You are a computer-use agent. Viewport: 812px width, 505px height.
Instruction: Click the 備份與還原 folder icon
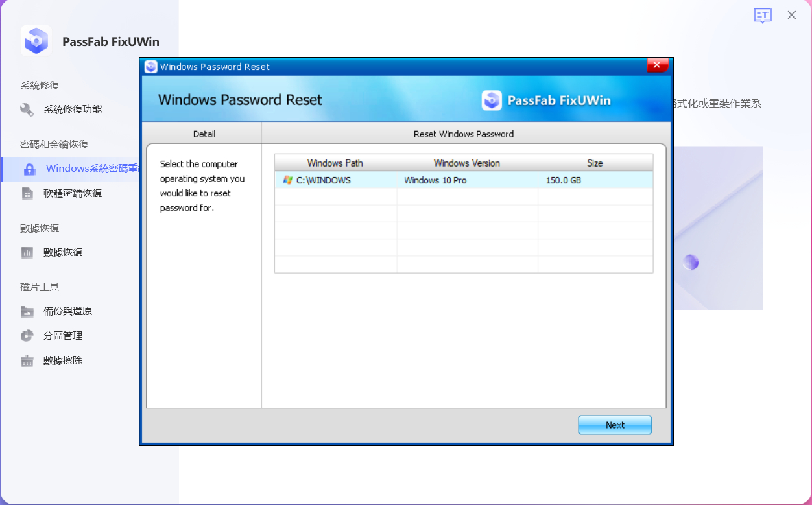(x=27, y=311)
